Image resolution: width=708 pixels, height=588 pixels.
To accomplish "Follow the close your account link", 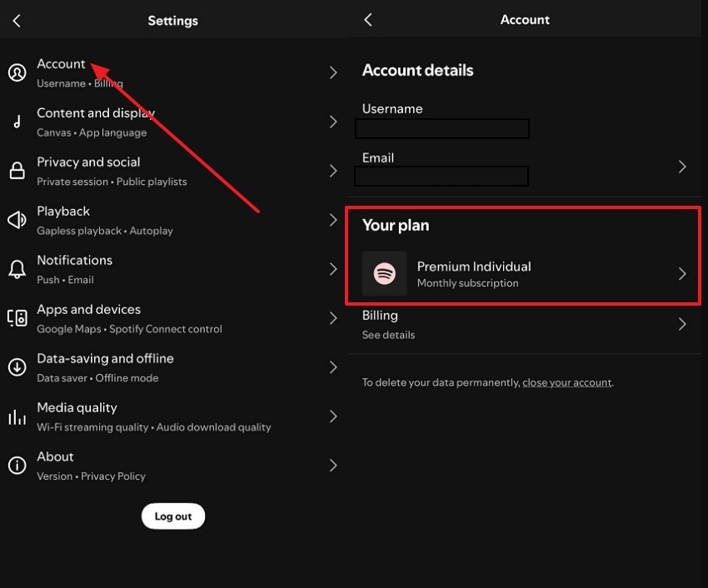I will tap(566, 382).
